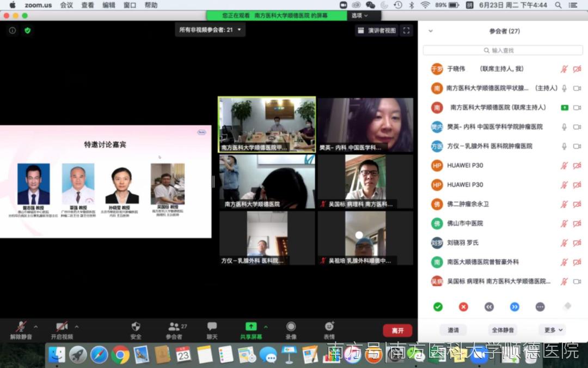Switch to Speaker View (演讲者视图)
The height and width of the screenshot is (368, 588).
(377, 31)
